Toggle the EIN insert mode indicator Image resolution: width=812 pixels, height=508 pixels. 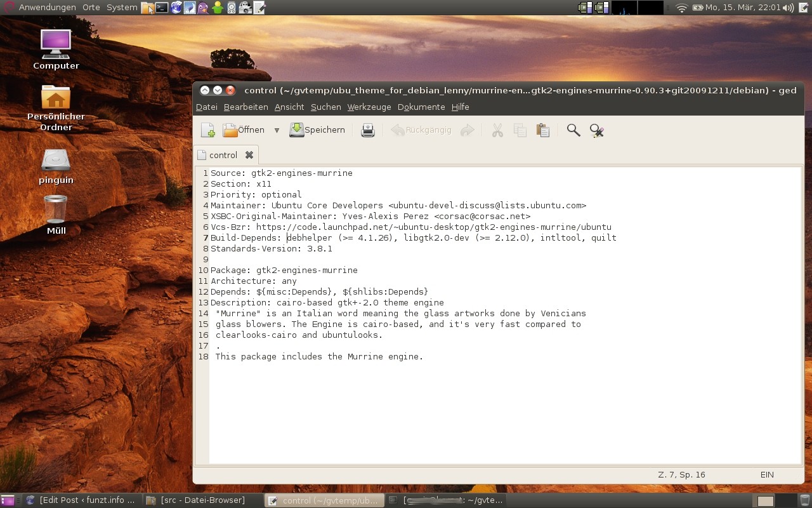(x=767, y=474)
